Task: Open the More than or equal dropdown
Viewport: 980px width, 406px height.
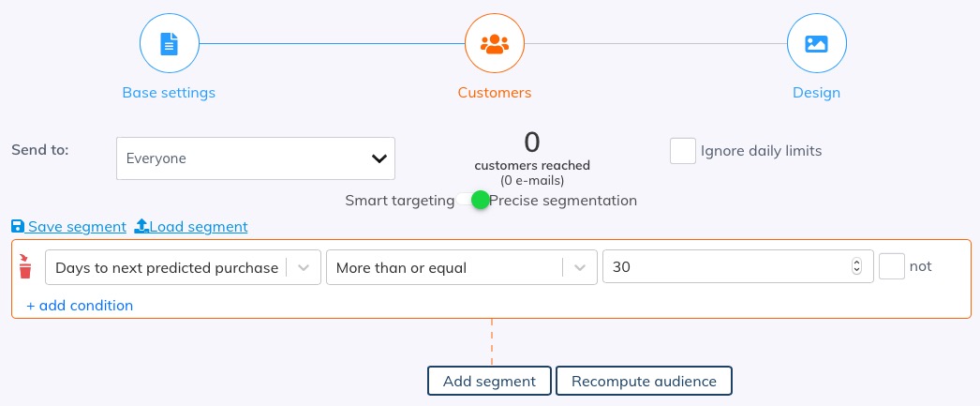Action: coord(461,267)
